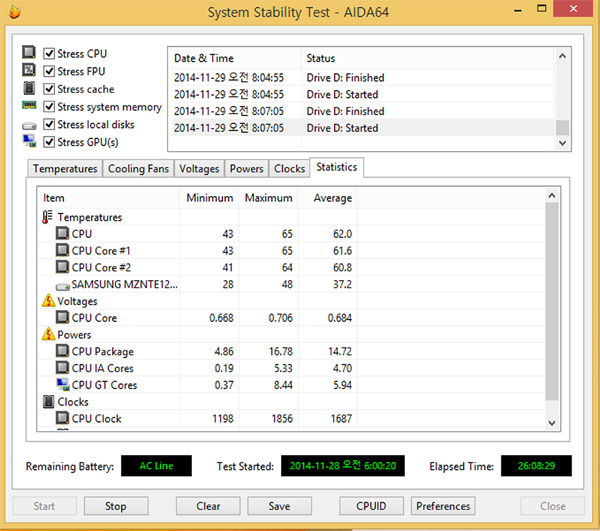Click the Test Started date display
Screen dimensions: 600x531
click(x=343, y=466)
